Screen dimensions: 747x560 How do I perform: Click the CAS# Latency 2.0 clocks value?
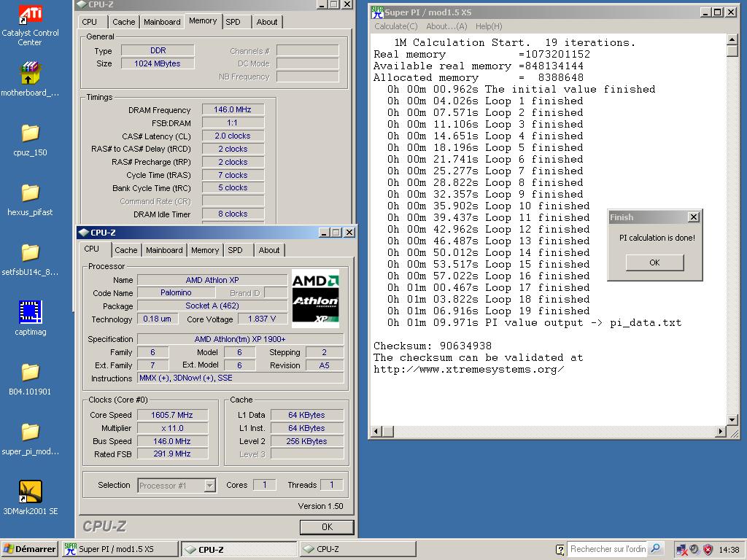233,136
